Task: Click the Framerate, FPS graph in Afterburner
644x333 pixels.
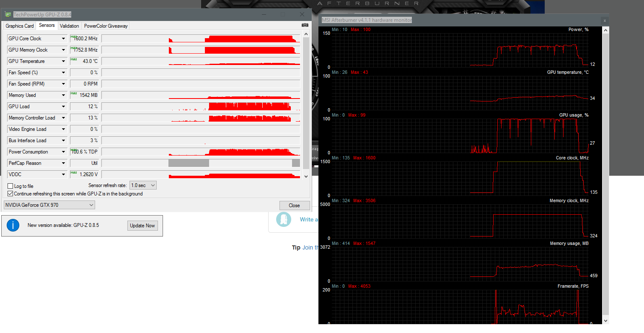Action: 460,307
